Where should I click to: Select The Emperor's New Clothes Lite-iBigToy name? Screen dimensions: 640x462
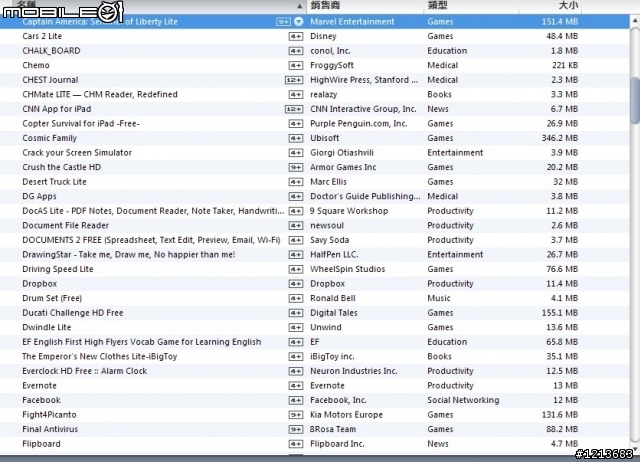coord(100,356)
